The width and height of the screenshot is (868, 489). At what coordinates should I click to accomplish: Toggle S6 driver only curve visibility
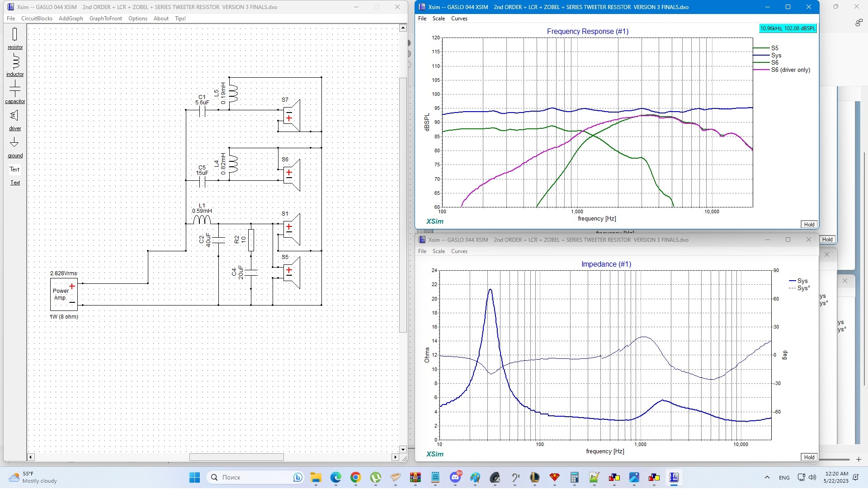pyautogui.click(x=787, y=70)
